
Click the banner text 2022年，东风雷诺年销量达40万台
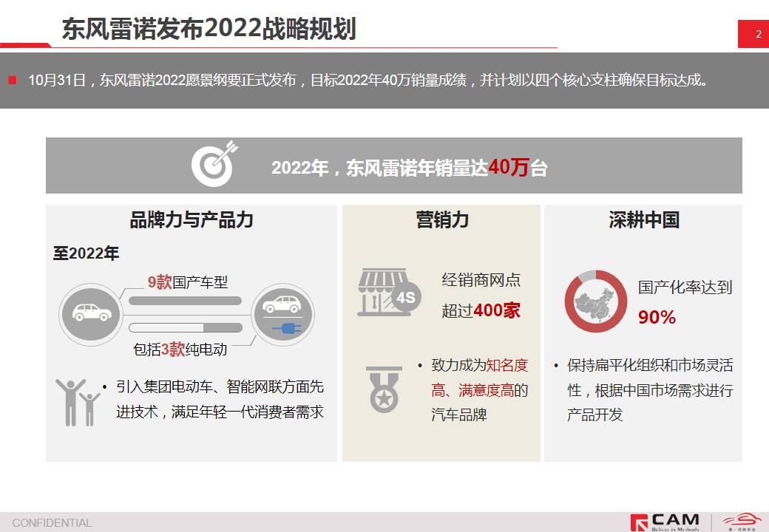[410, 168]
